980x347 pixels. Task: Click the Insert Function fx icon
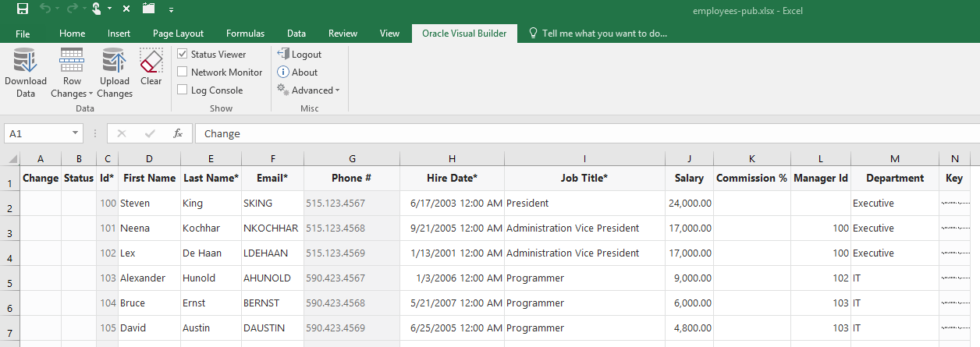click(x=178, y=133)
